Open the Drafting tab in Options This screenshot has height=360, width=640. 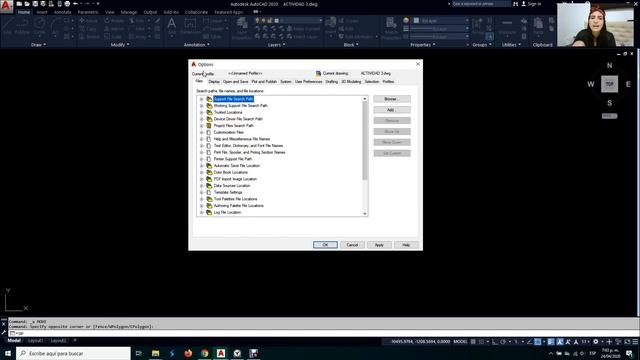(x=332, y=82)
